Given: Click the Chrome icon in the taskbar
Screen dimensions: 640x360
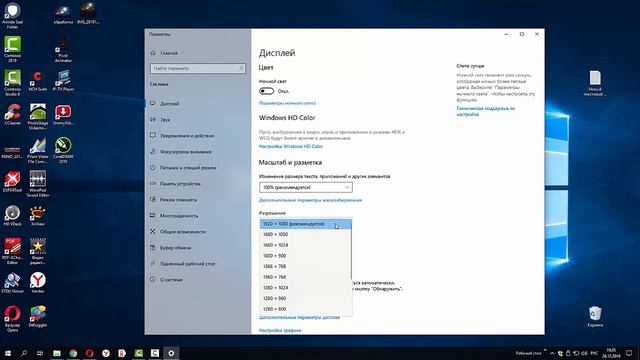Looking at the screenshot, I should (73, 353).
